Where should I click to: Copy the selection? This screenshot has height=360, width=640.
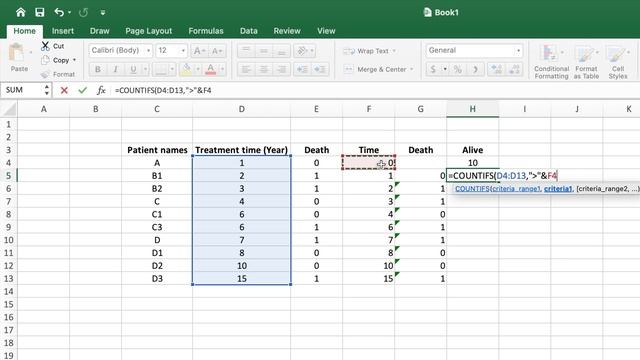(x=56, y=60)
